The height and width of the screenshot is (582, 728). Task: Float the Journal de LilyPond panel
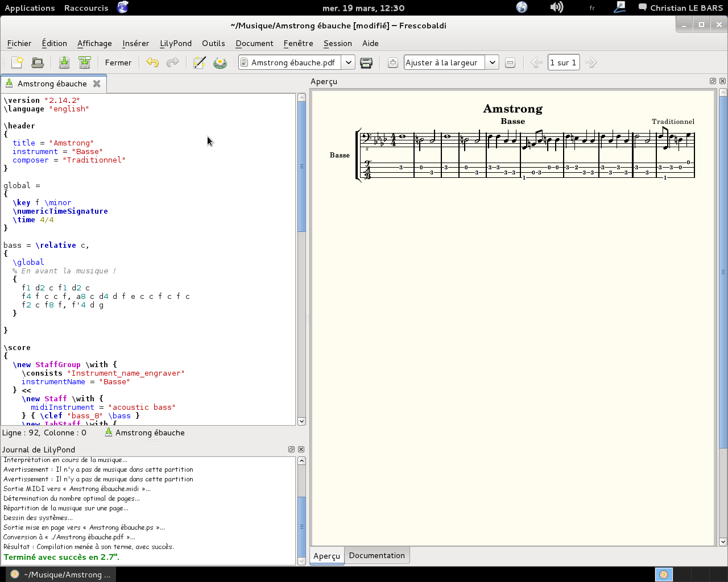[x=291, y=450]
